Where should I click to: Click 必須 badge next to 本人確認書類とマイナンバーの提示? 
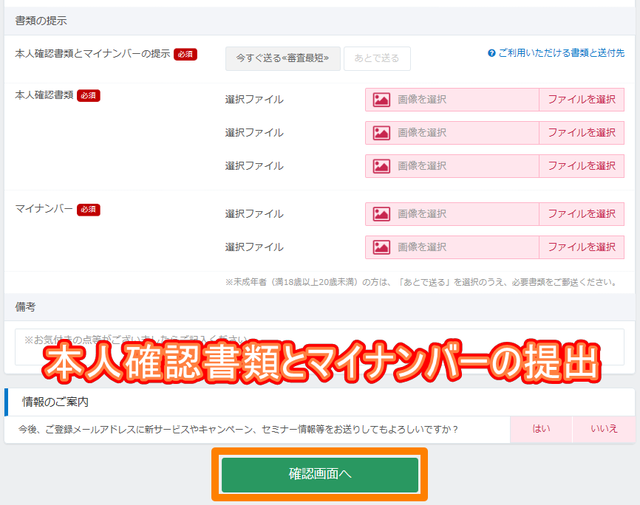(x=185, y=54)
